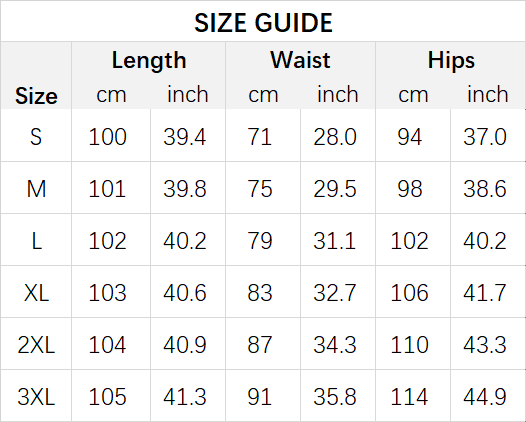Image resolution: width=526 pixels, height=422 pixels.
Task: Click the SIZE GUIDE title
Action: (x=263, y=23)
